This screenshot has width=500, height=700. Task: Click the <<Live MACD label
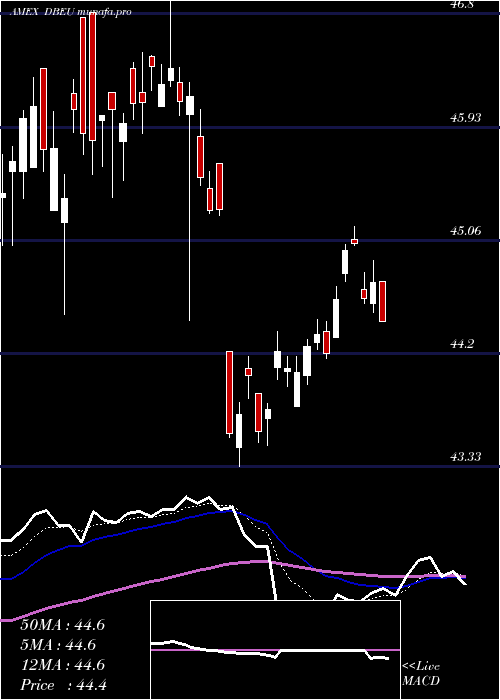coord(421,674)
